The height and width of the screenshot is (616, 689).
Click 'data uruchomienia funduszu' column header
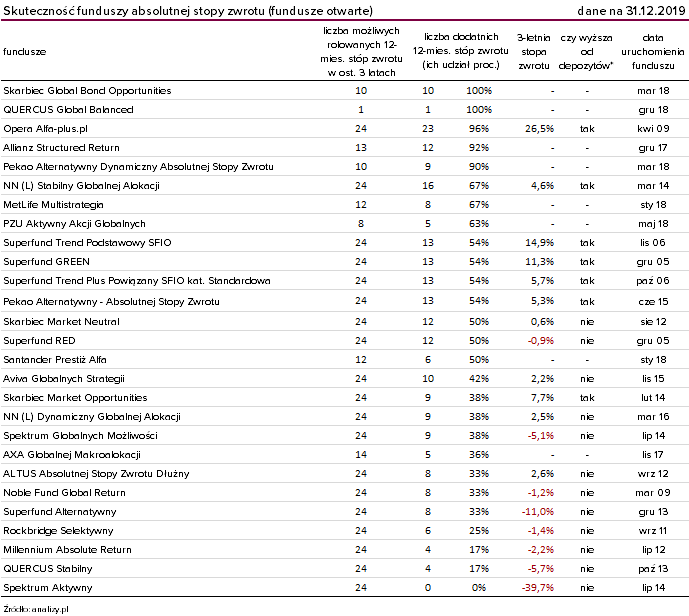click(653, 52)
